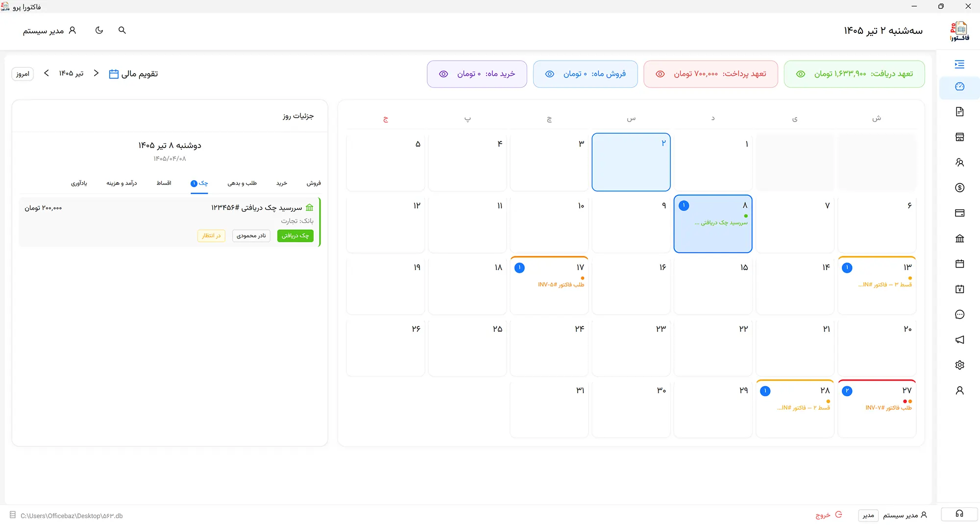Open the chat bubble icon in sidebar

959,315
